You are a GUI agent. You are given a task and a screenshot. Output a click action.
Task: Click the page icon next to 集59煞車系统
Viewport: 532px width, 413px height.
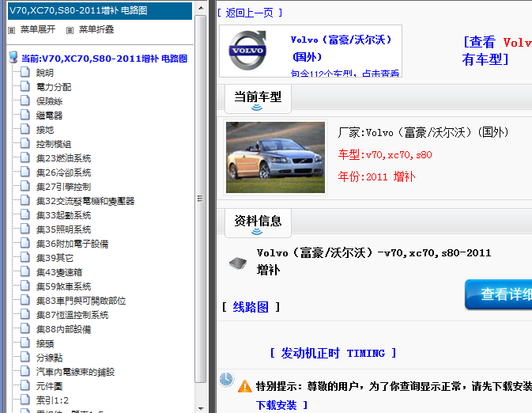[x=25, y=286]
